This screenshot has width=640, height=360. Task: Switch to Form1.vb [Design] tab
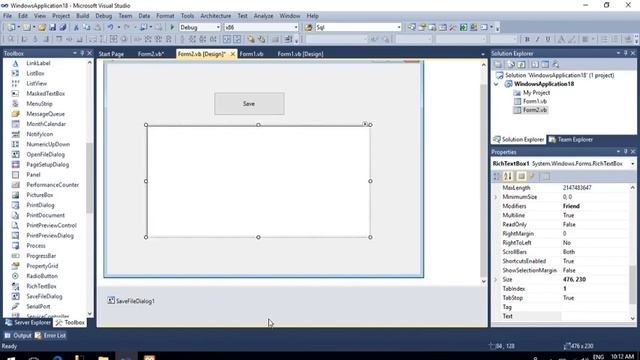[300, 54]
